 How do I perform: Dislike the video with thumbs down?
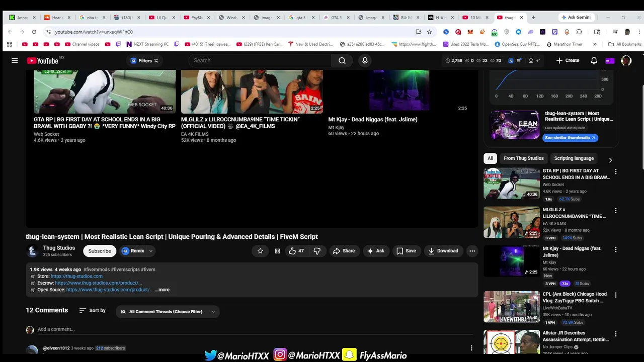tap(317, 251)
